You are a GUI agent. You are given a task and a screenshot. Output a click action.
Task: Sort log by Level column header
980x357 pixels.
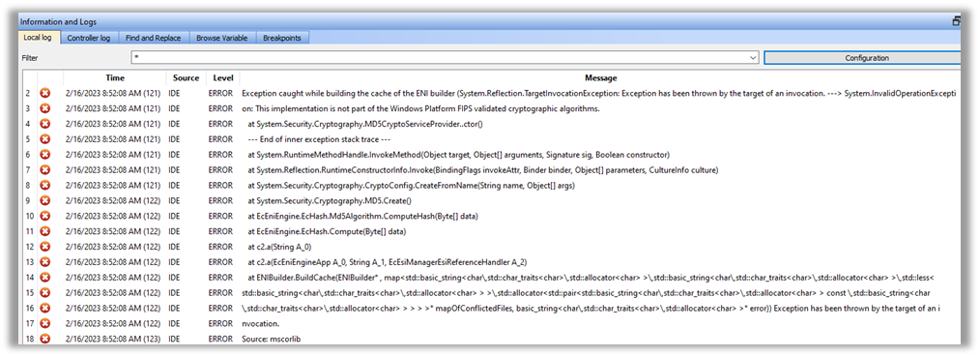pos(223,78)
